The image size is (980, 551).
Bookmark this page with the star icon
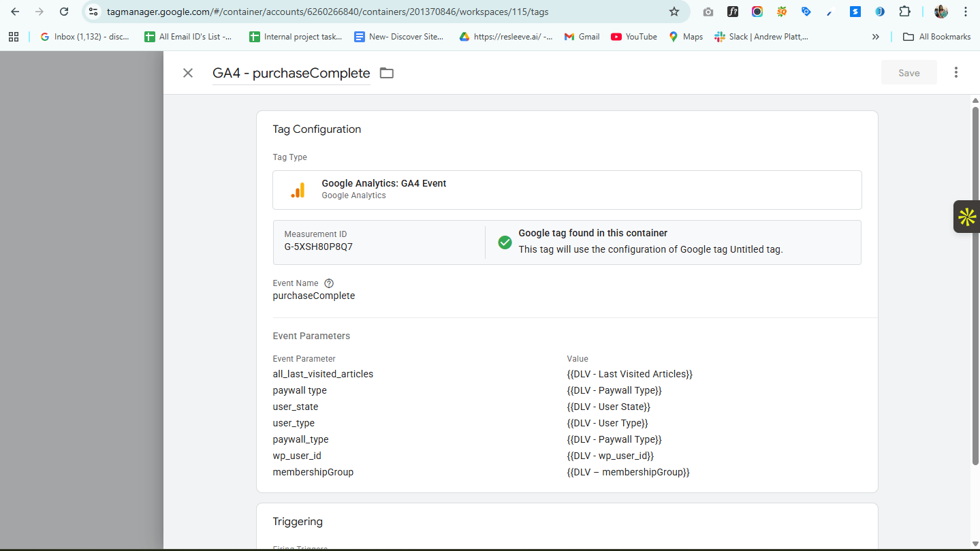674,12
